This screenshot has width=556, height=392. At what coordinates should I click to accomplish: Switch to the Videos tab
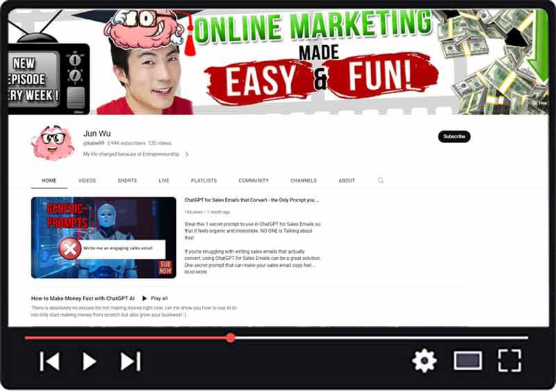pos(87,181)
